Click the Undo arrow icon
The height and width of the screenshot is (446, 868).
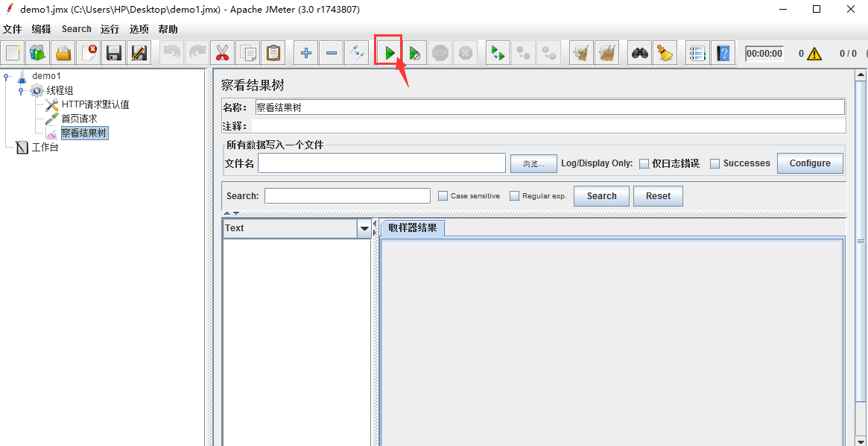(x=172, y=53)
